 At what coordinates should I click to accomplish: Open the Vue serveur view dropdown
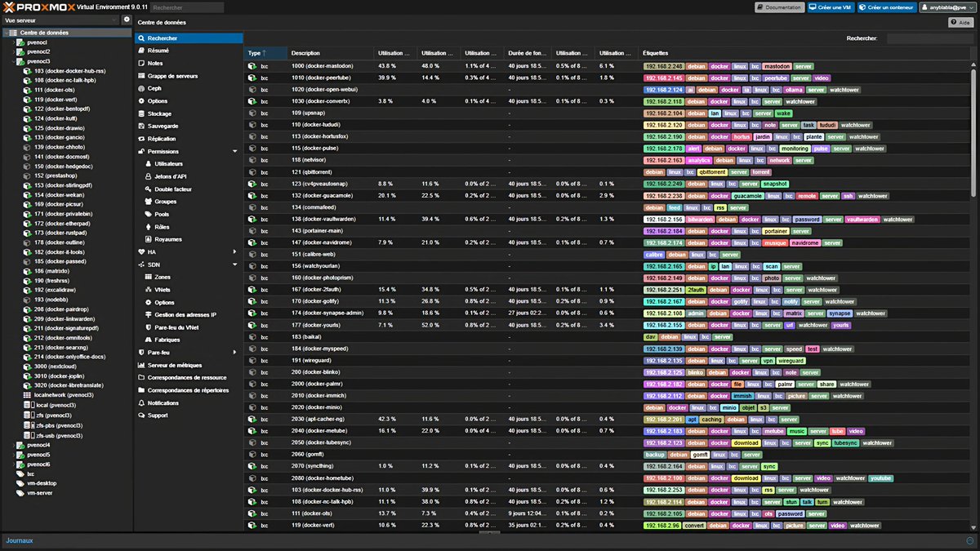(x=60, y=19)
